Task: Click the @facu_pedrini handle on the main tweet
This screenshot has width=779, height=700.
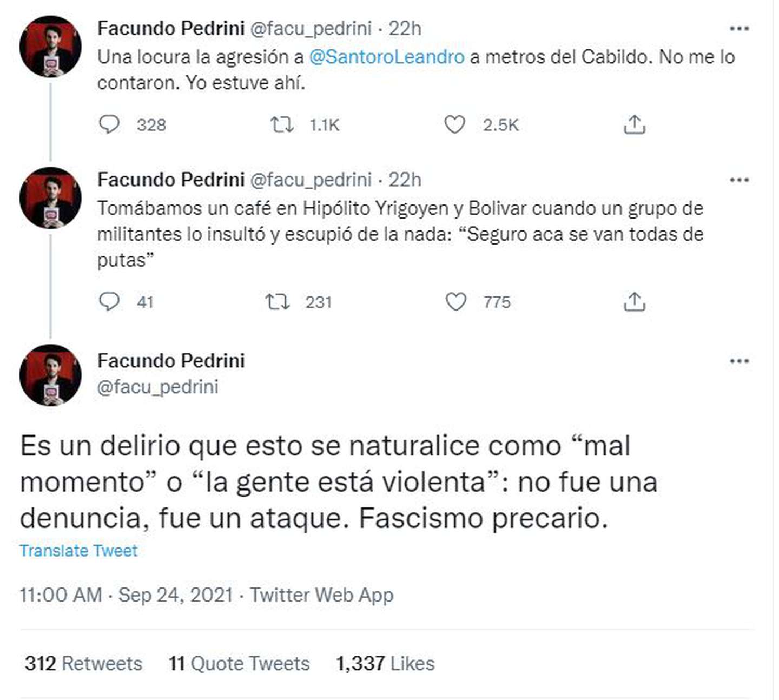Action: [157, 387]
